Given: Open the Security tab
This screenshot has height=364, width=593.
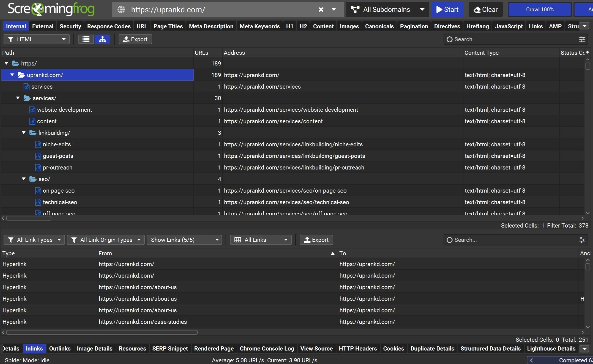Looking at the screenshot, I should [70, 26].
